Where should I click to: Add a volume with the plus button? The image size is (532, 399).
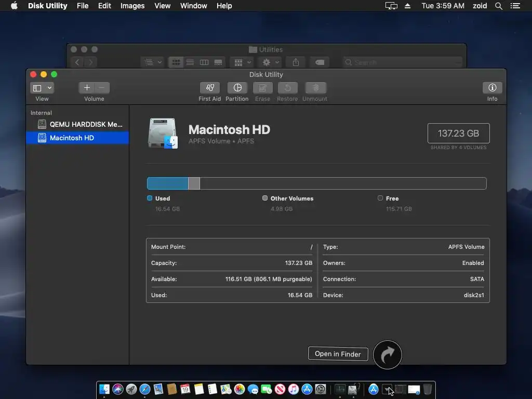point(87,88)
